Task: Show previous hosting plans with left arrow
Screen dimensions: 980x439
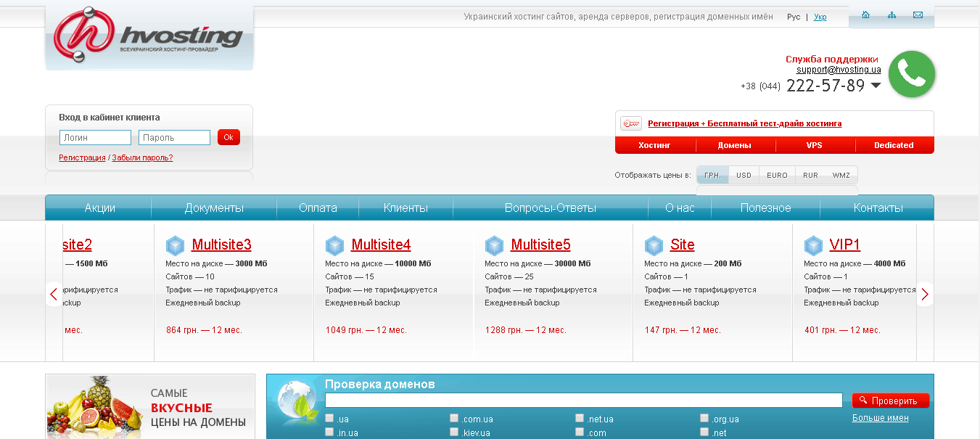Action: pyautogui.click(x=54, y=294)
